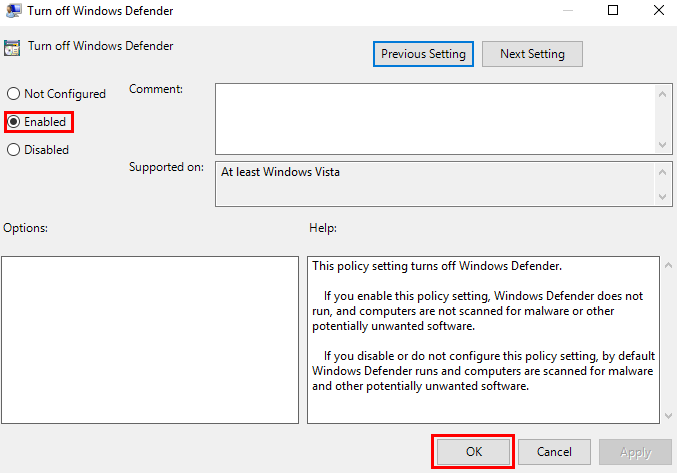This screenshot has width=677, height=473.
Task: Click the Previous Setting button
Action: 423,54
